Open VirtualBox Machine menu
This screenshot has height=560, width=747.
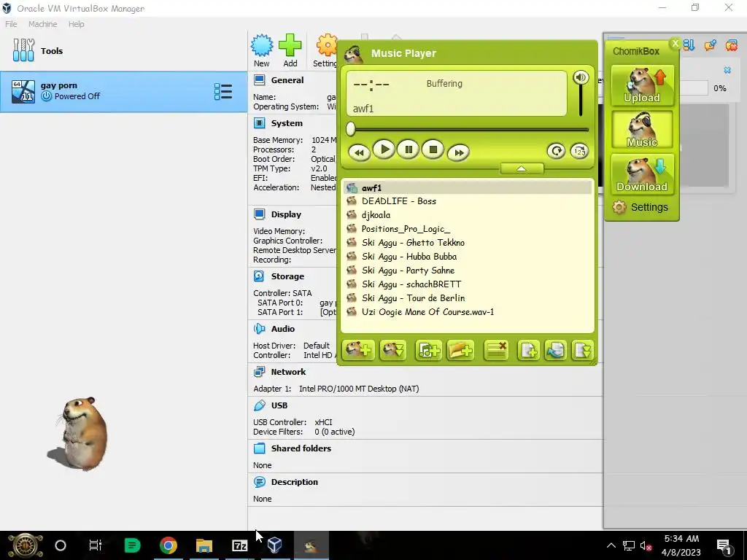tap(42, 24)
